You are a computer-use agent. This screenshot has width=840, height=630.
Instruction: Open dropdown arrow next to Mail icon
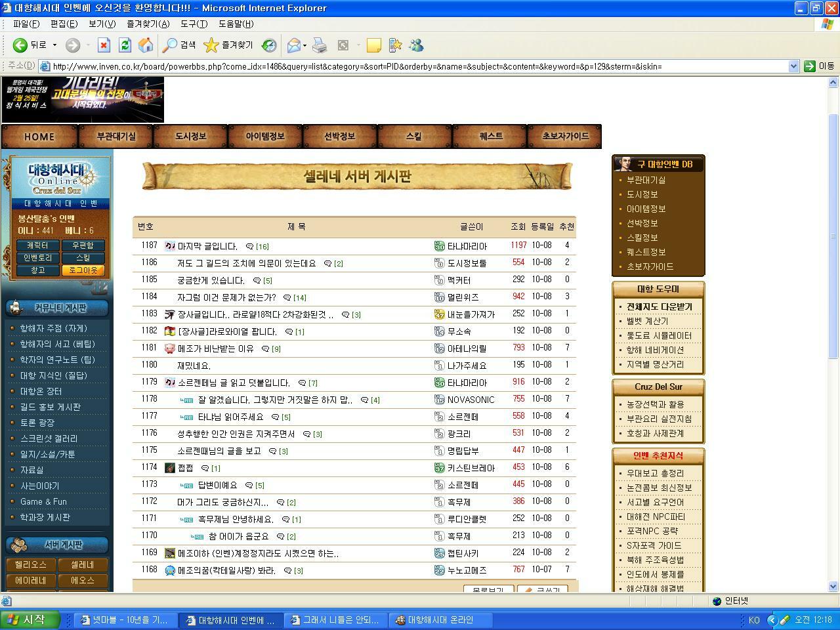pos(305,45)
